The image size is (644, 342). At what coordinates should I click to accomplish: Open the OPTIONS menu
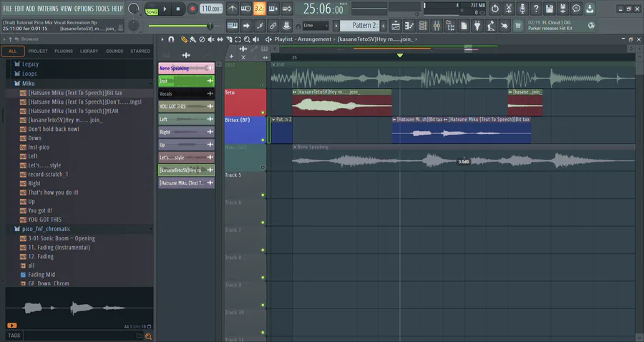coord(84,8)
